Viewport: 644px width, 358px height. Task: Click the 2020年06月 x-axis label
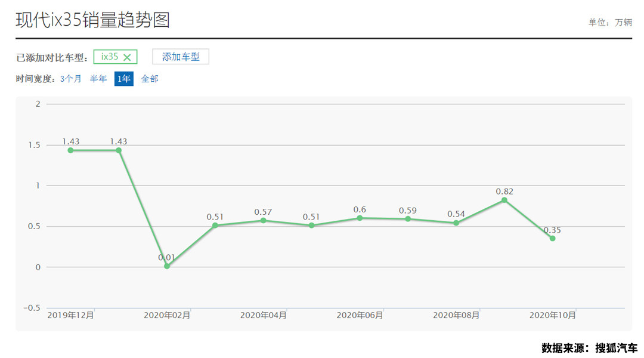coord(360,315)
